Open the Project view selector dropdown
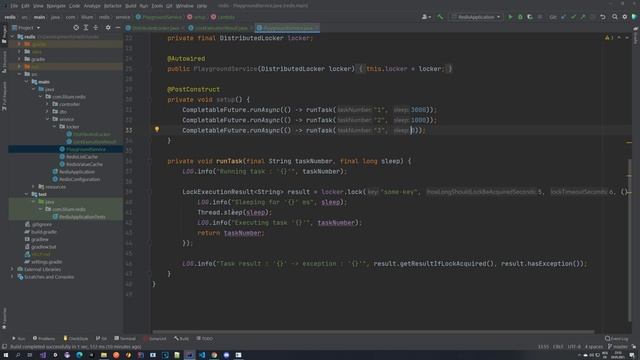Image resolution: width=640 pixels, height=360 pixels. pos(26,28)
